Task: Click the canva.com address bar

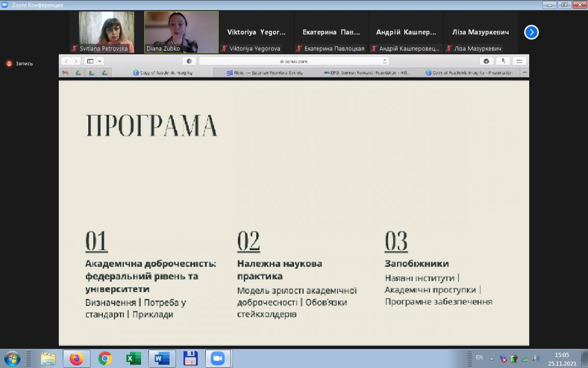Action: [x=294, y=61]
